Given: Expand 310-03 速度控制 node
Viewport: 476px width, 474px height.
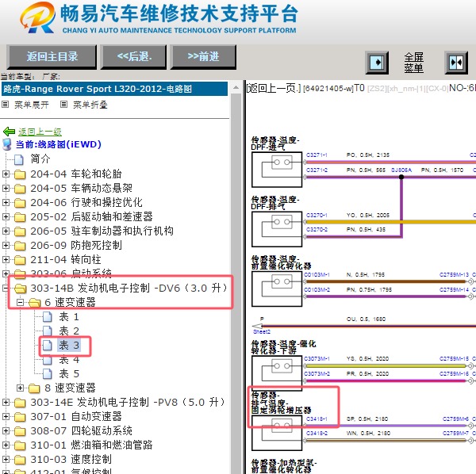Looking at the screenshot, I should click(x=6, y=459).
